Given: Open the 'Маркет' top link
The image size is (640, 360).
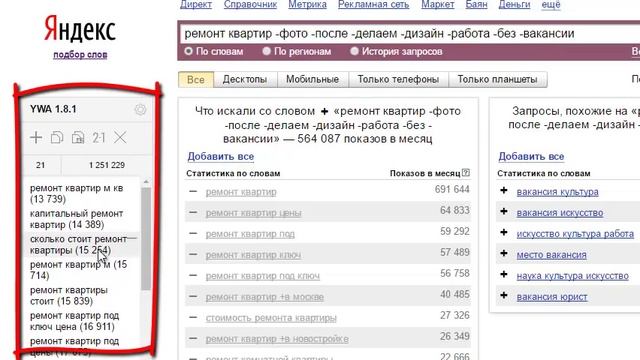Looking at the screenshot, I should [x=438, y=4].
